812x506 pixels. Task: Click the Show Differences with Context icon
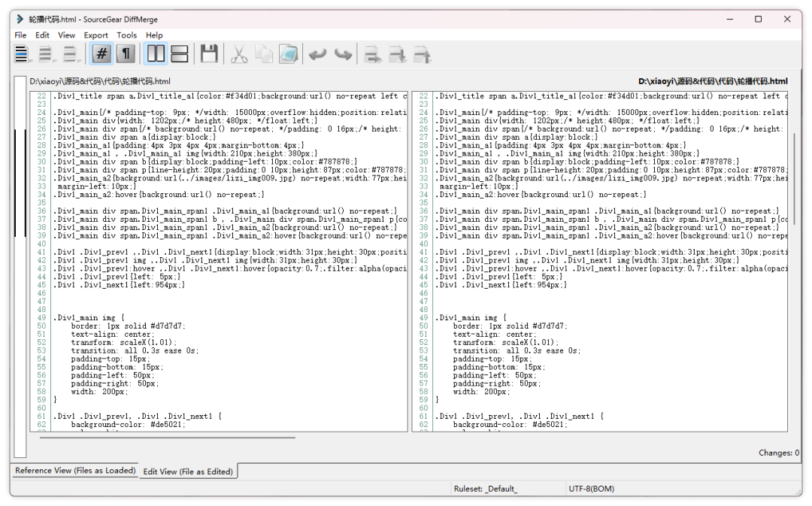pos(70,54)
